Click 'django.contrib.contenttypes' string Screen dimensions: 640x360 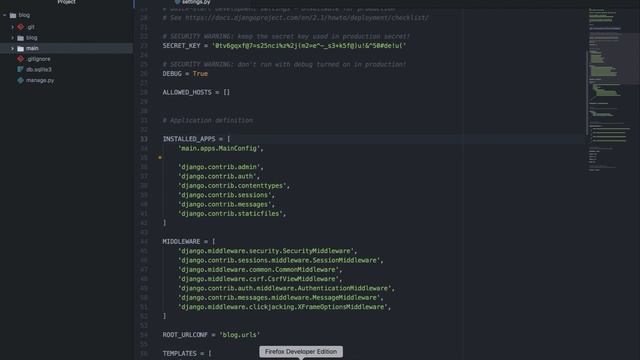pos(232,186)
